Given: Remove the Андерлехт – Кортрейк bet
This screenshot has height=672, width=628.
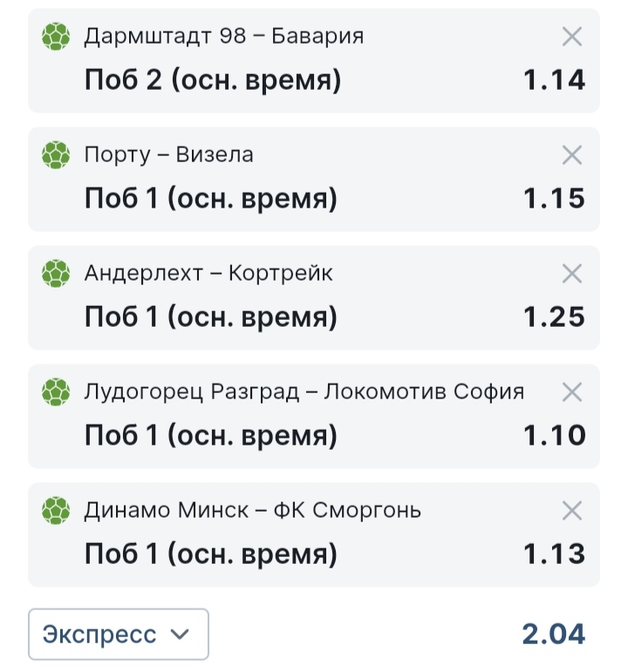Looking at the screenshot, I should click(572, 274).
